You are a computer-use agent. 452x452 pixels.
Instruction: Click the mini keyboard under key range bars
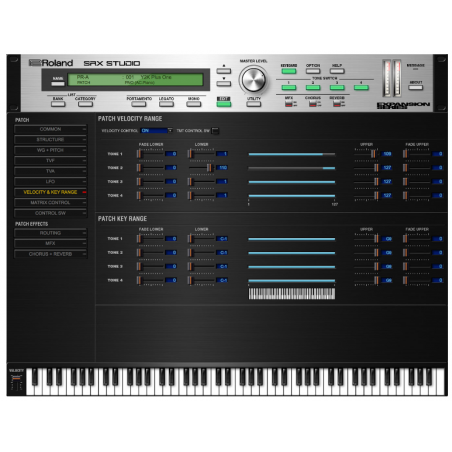click(x=292, y=294)
